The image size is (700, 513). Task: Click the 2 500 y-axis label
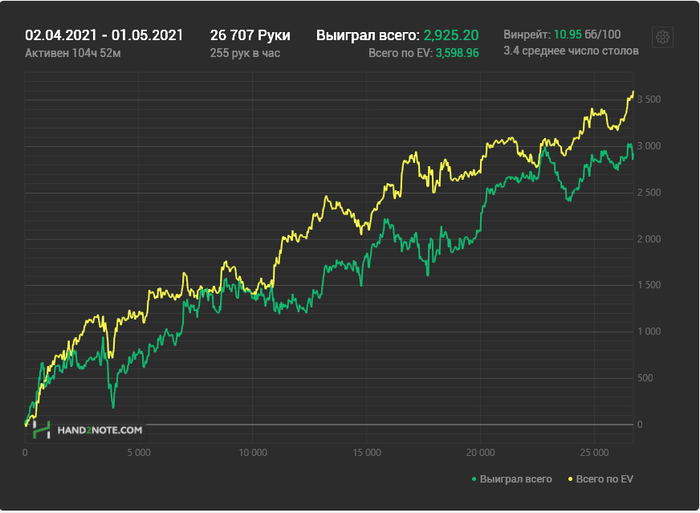coord(649,193)
